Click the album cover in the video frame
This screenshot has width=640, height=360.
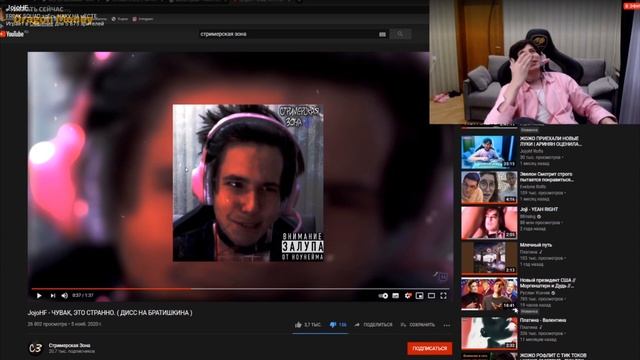[248, 183]
